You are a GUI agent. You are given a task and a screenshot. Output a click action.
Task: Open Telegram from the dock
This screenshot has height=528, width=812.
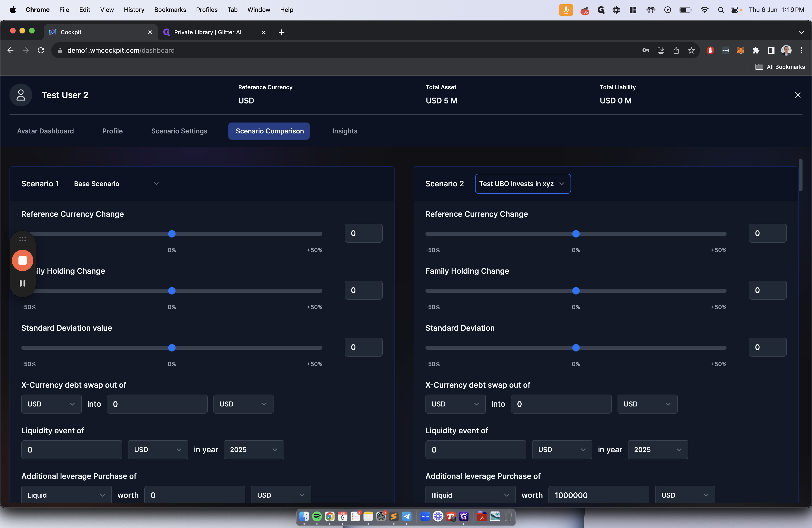(x=407, y=516)
